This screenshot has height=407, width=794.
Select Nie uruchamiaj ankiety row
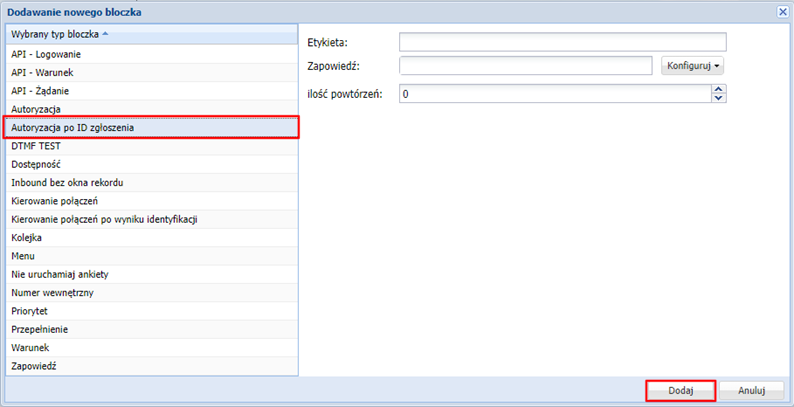[x=152, y=274]
